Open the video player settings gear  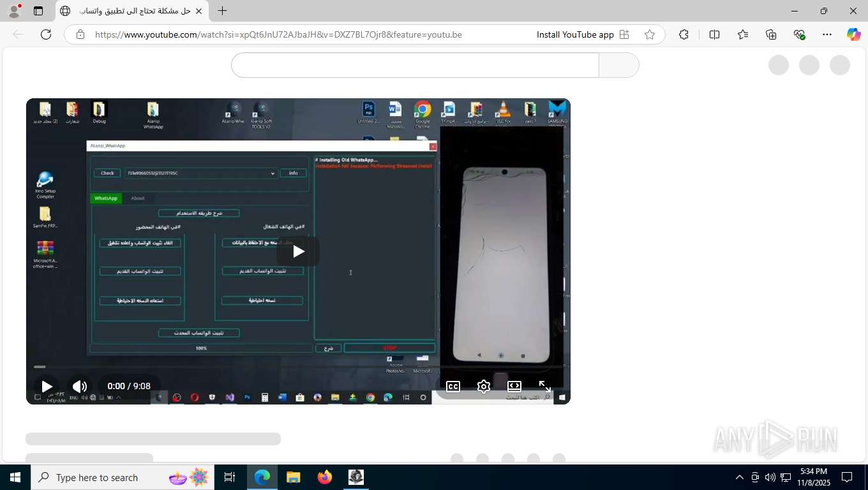(484, 387)
